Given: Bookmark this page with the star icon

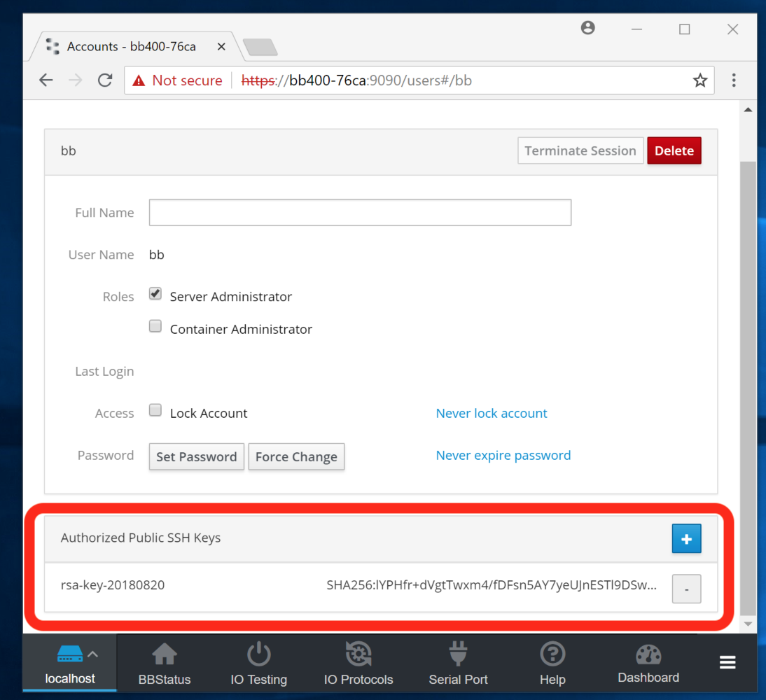Looking at the screenshot, I should pos(699,80).
